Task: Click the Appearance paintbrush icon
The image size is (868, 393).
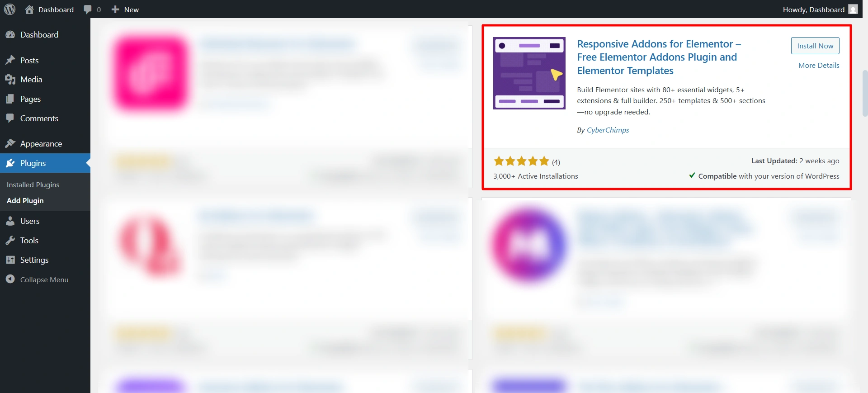Action: pos(10,143)
